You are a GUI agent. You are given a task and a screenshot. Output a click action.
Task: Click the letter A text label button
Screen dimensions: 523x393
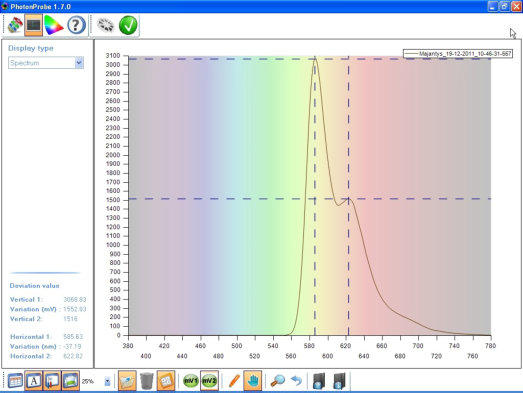point(34,381)
